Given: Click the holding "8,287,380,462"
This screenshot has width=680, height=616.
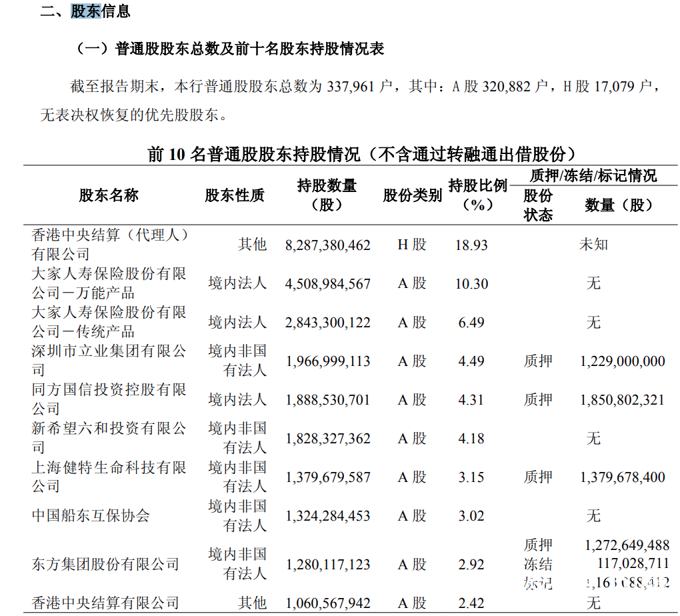Looking at the screenshot, I should pos(328,245).
